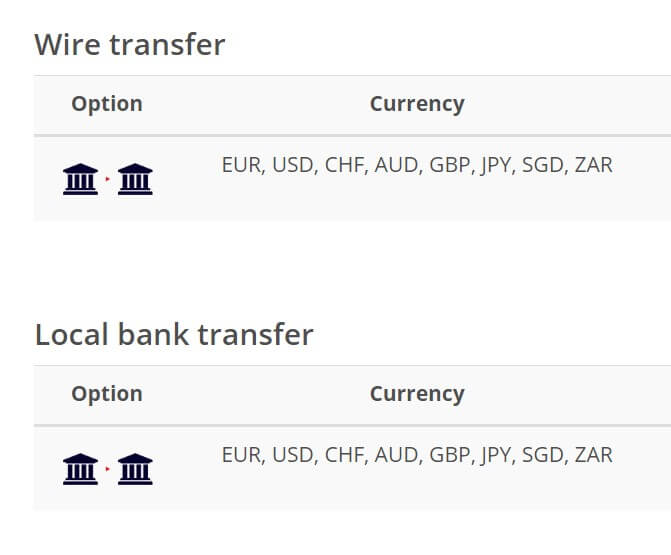Click the left bank icon under Wire transfer
Viewport: 671px width, 555px height.
point(80,179)
